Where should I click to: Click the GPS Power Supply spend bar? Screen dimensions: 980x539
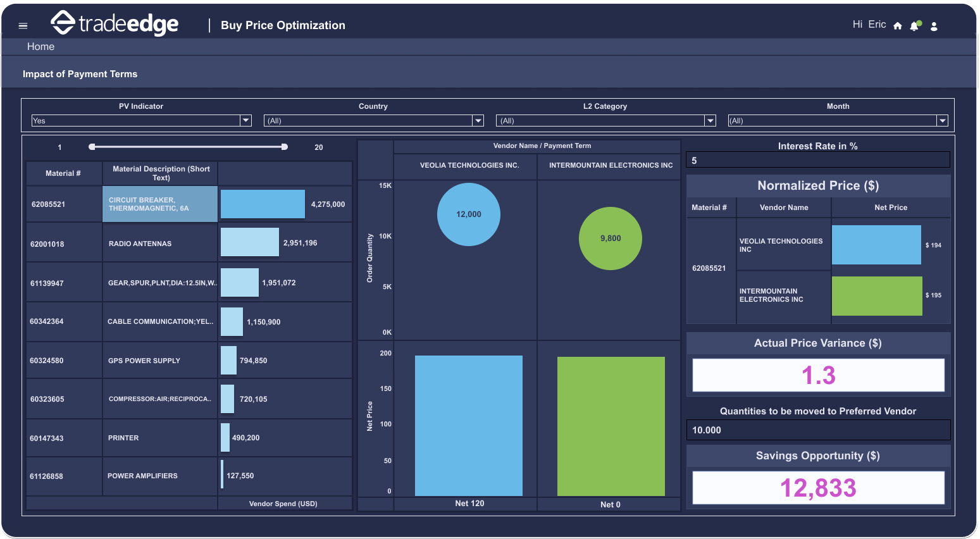228,361
